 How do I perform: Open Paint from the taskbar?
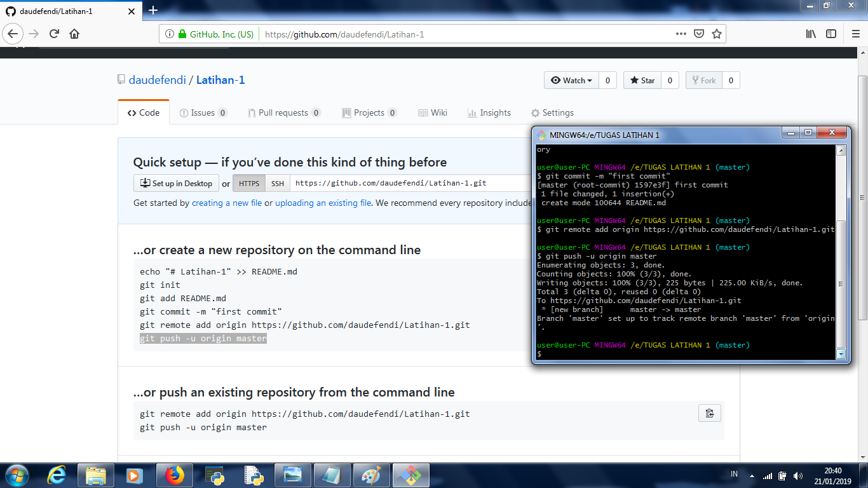tap(371, 475)
